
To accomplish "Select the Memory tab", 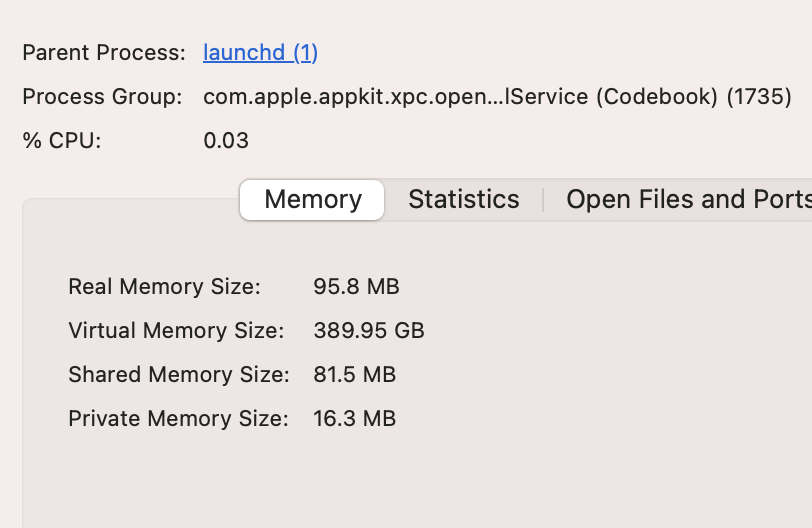I will [312, 200].
